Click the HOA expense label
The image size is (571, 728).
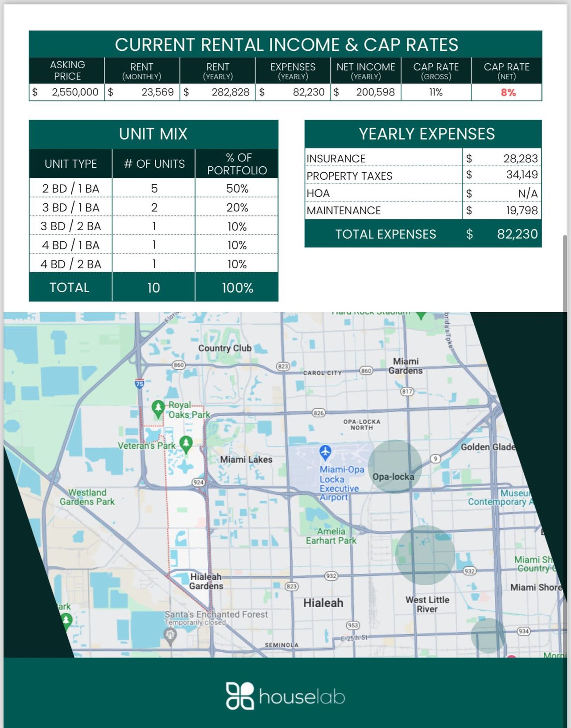318,193
